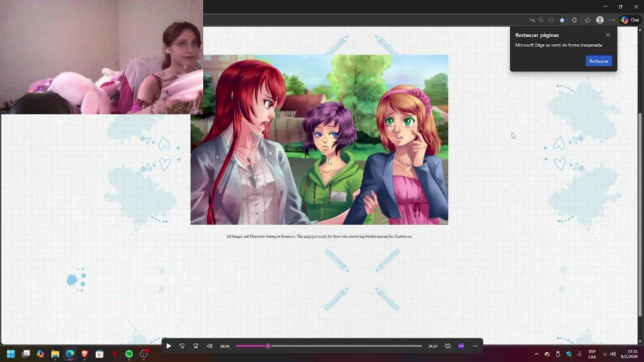Open the Windows Start menu

pyautogui.click(x=11, y=354)
